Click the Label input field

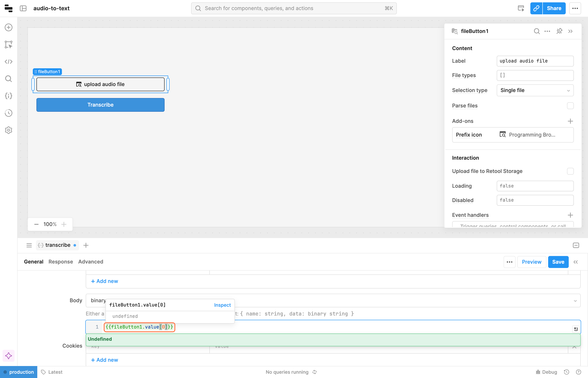point(535,61)
